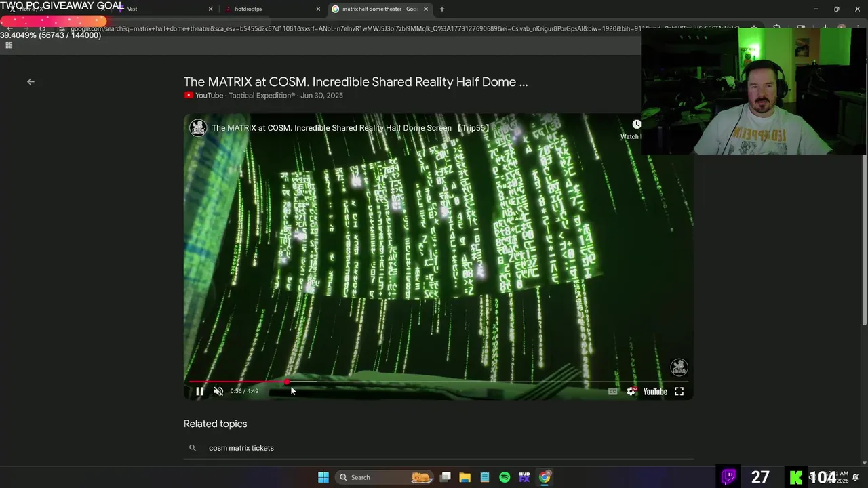Go back using the left arrow

coord(31,81)
